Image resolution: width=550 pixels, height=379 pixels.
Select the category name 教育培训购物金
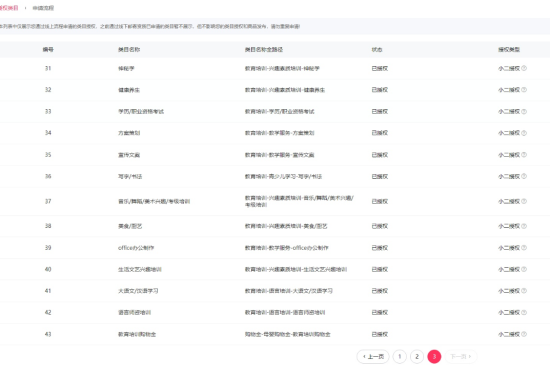137,334
